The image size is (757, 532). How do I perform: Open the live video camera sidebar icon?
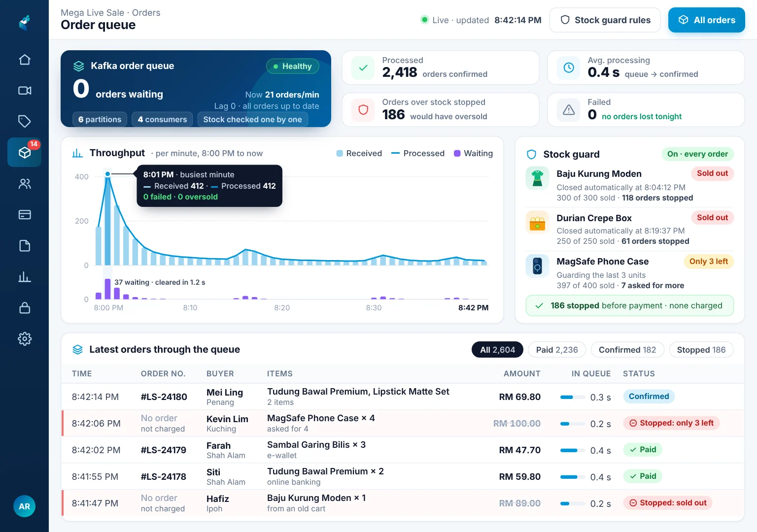coord(25,91)
